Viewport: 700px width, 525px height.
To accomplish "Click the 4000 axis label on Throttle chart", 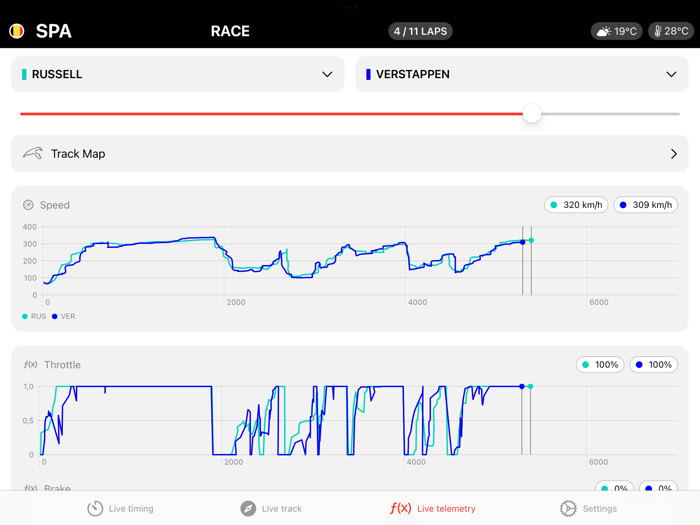I will click(416, 462).
